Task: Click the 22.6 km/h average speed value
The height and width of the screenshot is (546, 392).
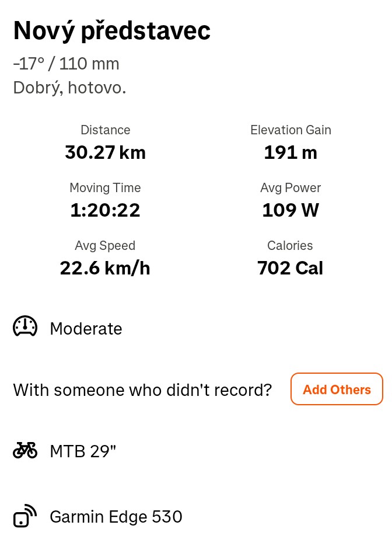Action: point(105,267)
